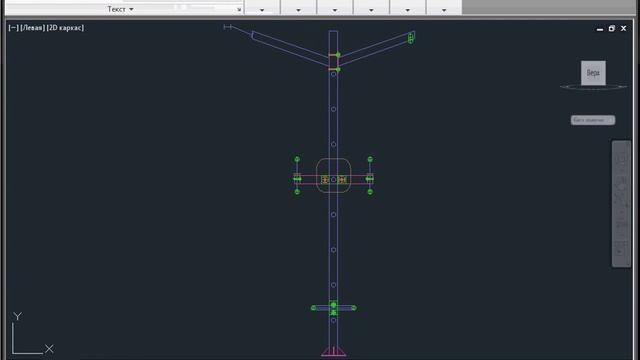Click the ViewCube compass ring
The width and height of the screenshot is (640, 360).
593,87
